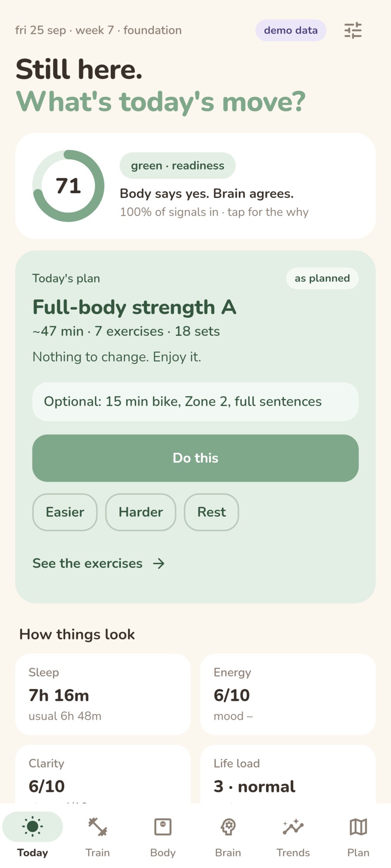
Task: Switch to the Body tab label
Action: [x=163, y=853]
